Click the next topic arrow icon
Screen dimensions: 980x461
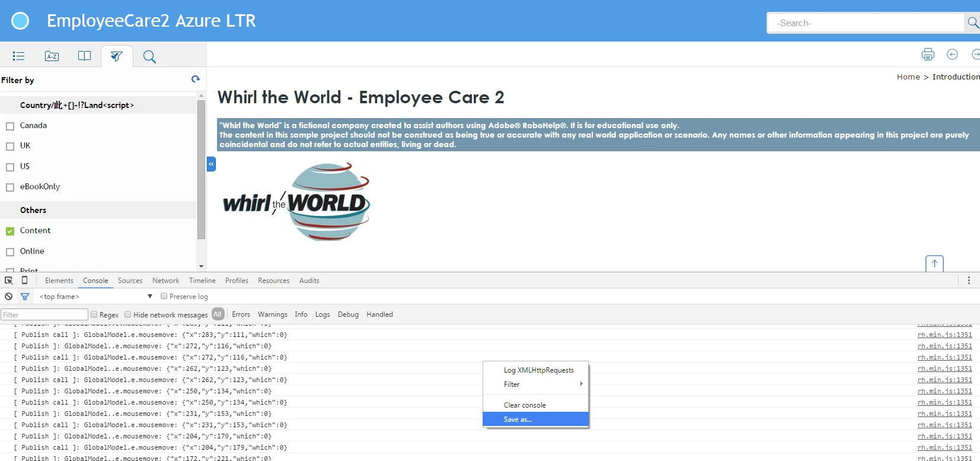point(976,55)
